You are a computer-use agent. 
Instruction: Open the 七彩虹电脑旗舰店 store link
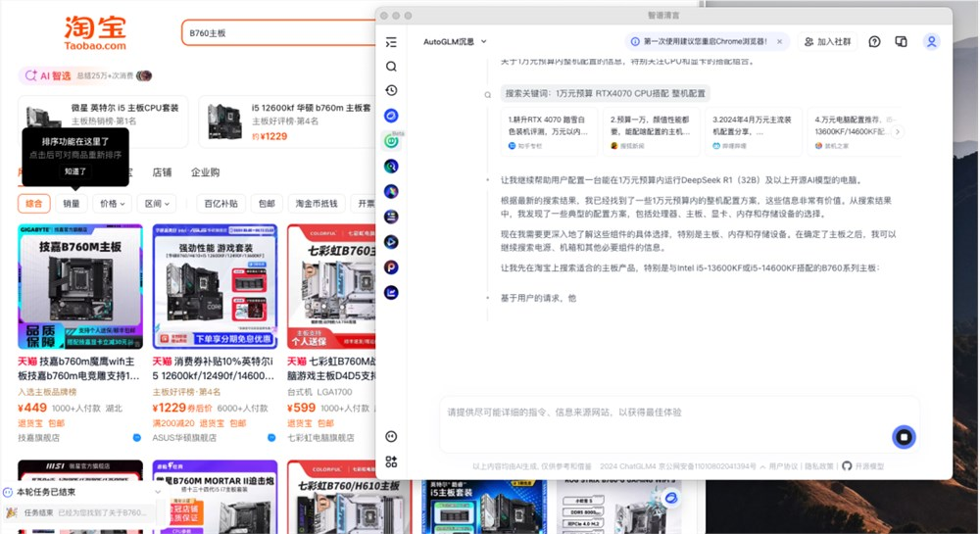[x=320, y=438]
